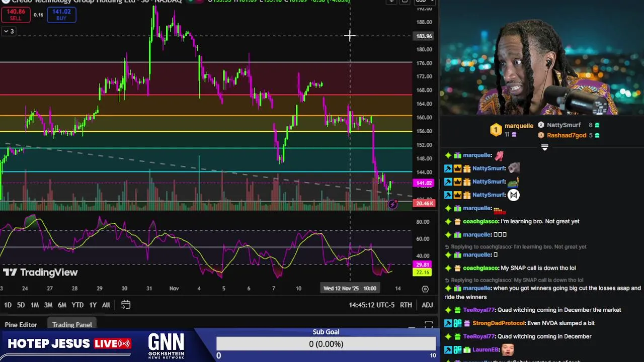Toggle the ADJ adjustment setting

(427, 305)
